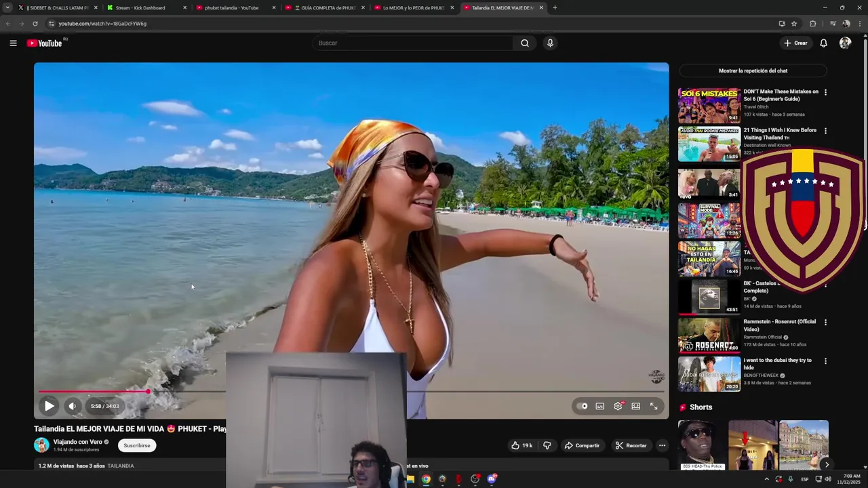Open the Chrome profile avatar in the toolbar

pyautogui.click(x=846, y=24)
